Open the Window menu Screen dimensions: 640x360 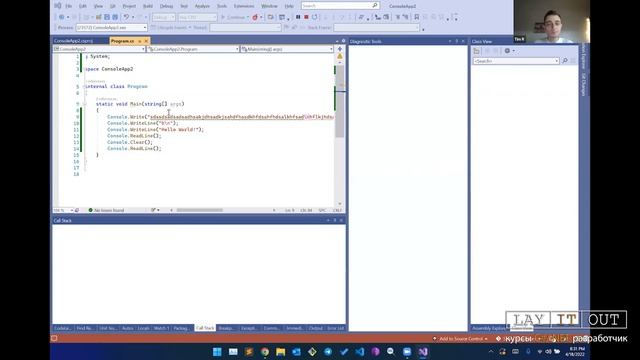(x=269, y=6)
